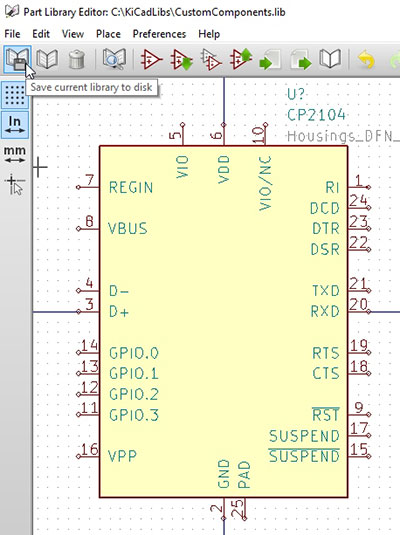The height and width of the screenshot is (535, 400).
Task: Click the Save current library to disk icon
Action: (x=17, y=59)
